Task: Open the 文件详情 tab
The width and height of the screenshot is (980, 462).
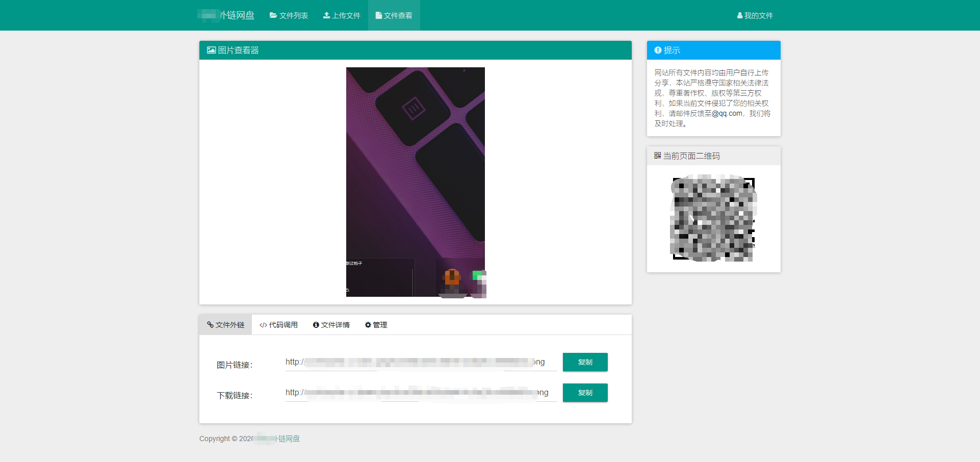Action: (331, 324)
